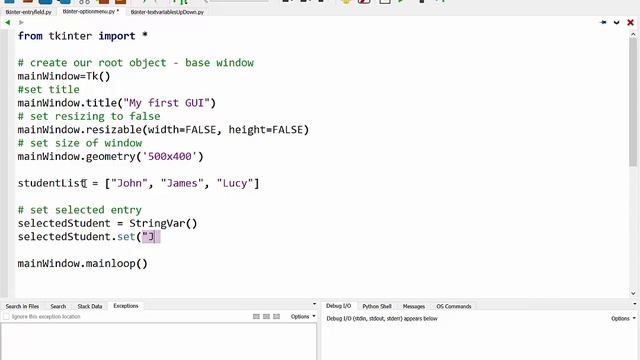This screenshot has width=640, height=360.
Task: Click the string "My first GUI"
Action: (x=166, y=103)
